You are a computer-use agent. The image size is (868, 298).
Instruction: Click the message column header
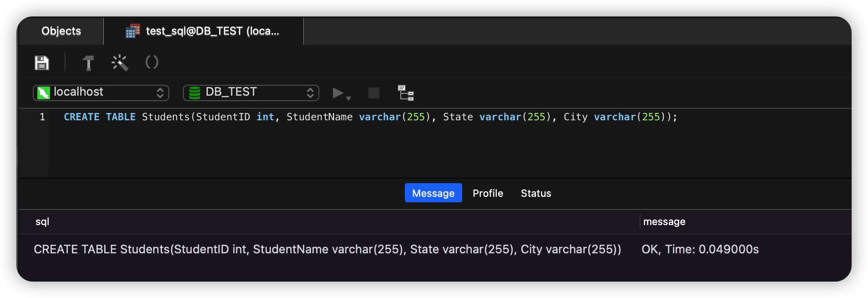[664, 222]
